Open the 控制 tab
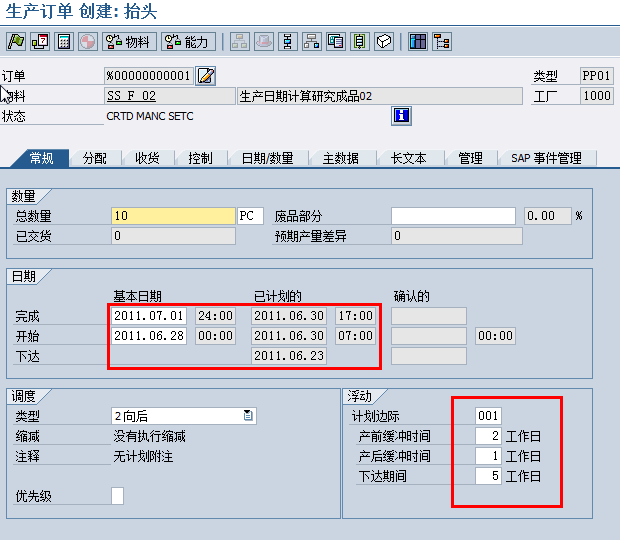Screen dimensions: 620x540 (200, 158)
